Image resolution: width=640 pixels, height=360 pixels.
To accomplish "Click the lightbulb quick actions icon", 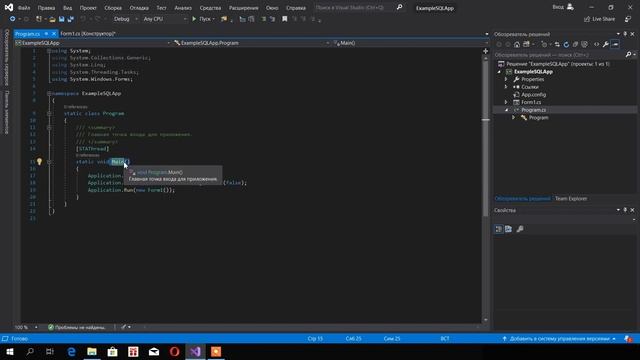I will coord(39,162).
